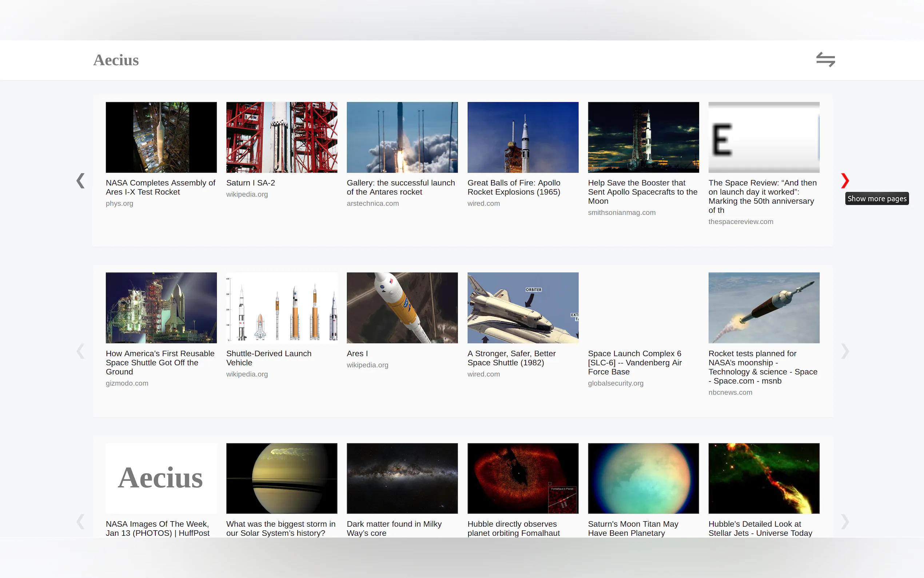
Task: Open the NASA moonship rocket test thumbnail
Action: [764, 308]
